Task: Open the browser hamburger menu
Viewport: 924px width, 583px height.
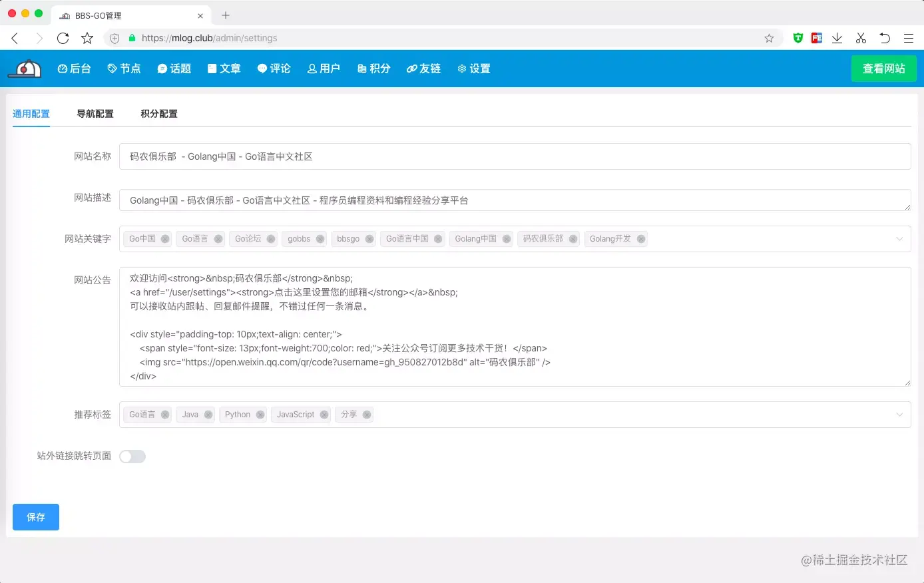Action: (909, 38)
